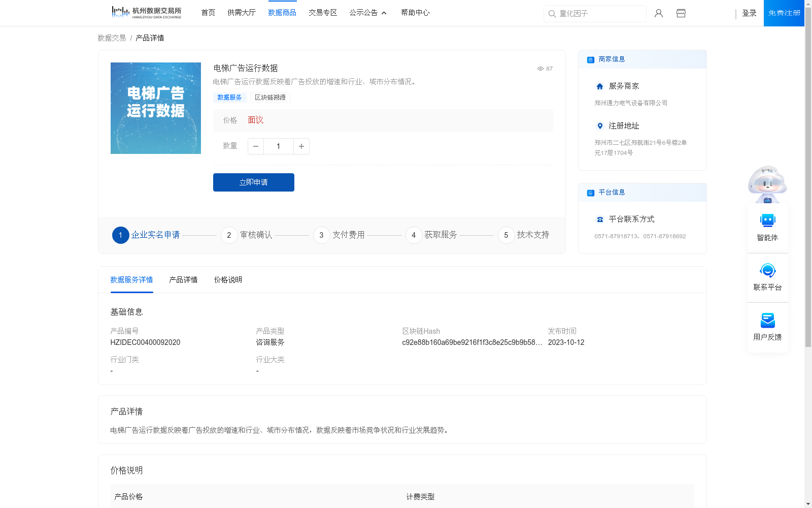Open 交易专区 navigation item
The image size is (812, 508).
coord(323,13)
